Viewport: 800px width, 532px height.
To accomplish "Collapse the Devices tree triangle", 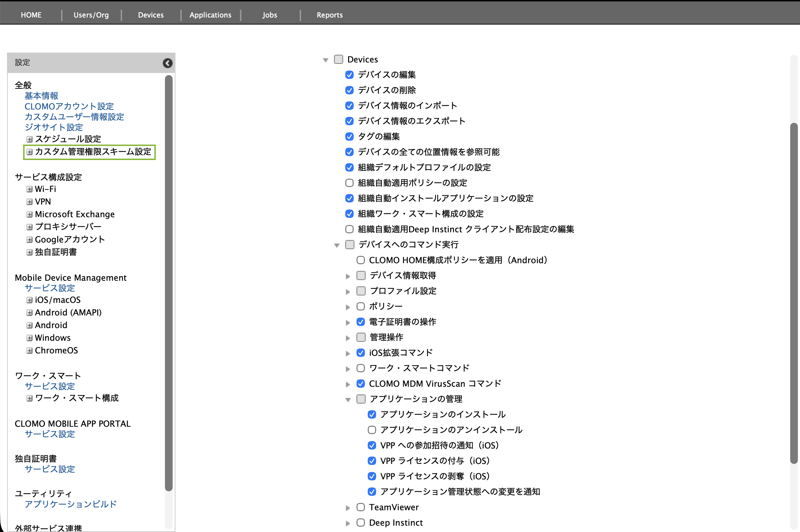I will 326,60.
